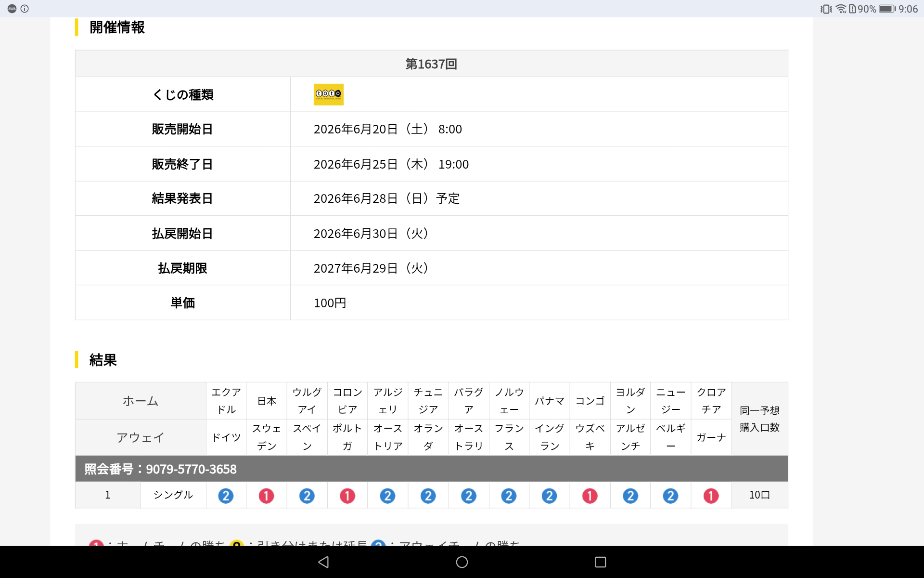924x578 pixels.
Task: Click the パナマ home team cell
Action: (550, 401)
